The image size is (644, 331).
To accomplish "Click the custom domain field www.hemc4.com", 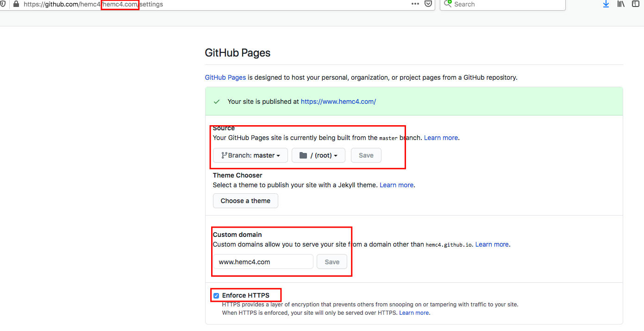I will pos(263,262).
